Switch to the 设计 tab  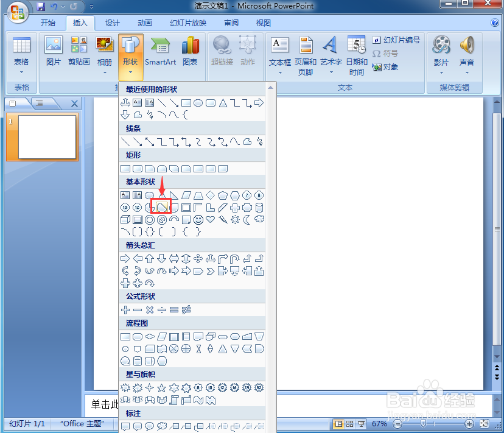point(112,23)
